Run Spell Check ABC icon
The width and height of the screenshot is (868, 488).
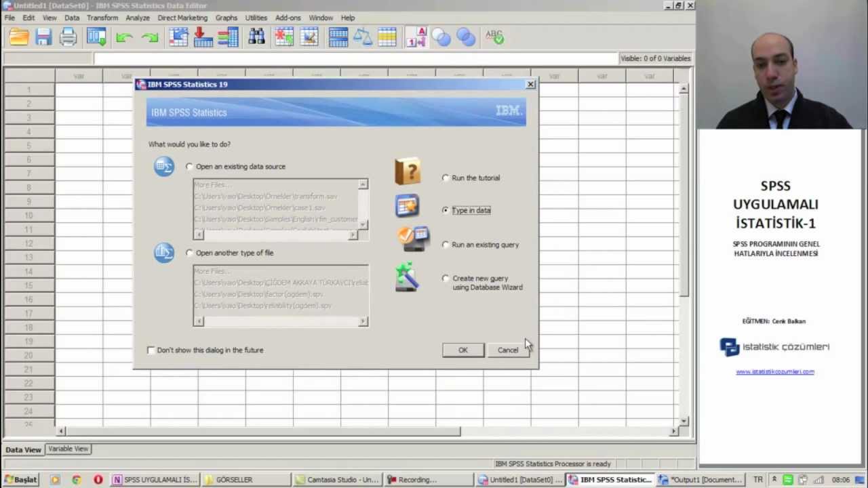click(494, 37)
